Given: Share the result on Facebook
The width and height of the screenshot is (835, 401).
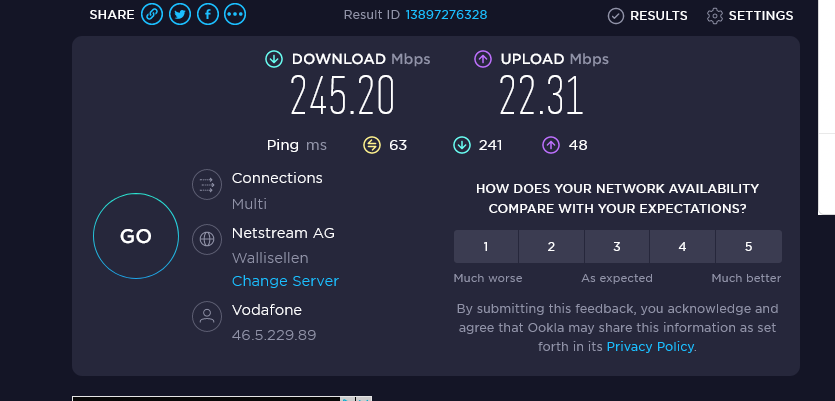Looking at the screenshot, I should coord(208,15).
